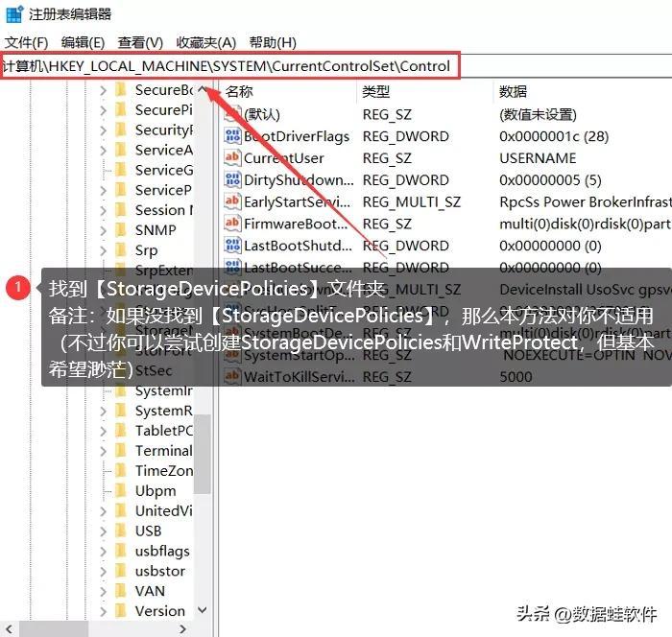Open the 帮助(H) menu
Viewport: 672px width, 637px height.
pyautogui.click(x=273, y=42)
